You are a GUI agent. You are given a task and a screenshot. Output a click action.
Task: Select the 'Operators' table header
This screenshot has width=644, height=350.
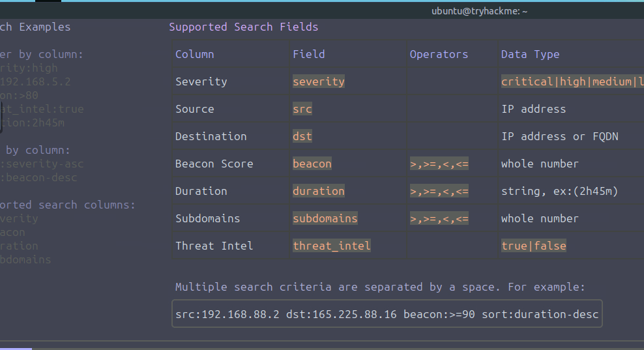click(439, 54)
